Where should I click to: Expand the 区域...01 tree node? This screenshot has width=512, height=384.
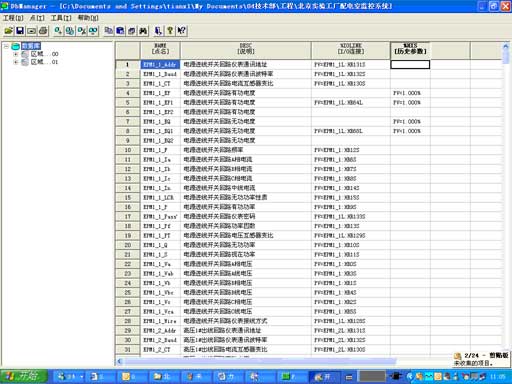(x=15, y=62)
